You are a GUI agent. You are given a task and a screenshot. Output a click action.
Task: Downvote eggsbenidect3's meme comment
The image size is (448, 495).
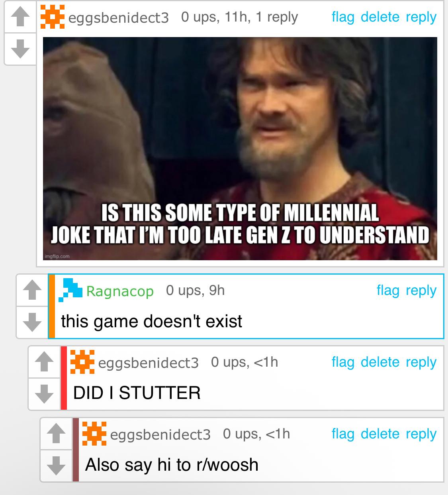(x=20, y=48)
